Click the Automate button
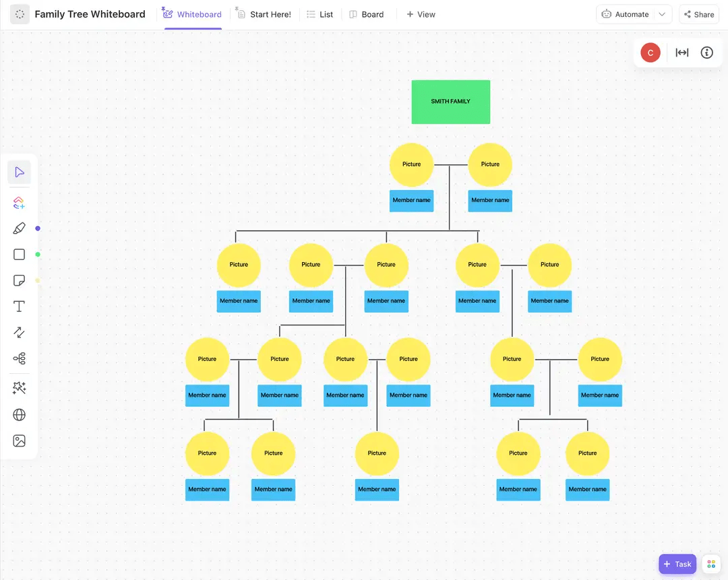 pos(626,14)
